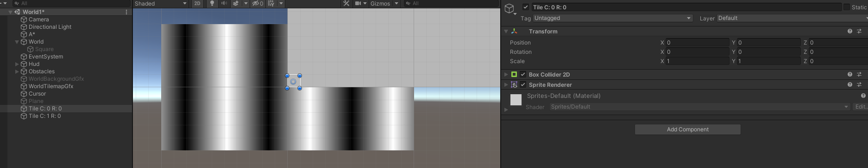Open the Shaded draw mode dropdown
The image size is (868, 168).
tap(161, 4)
